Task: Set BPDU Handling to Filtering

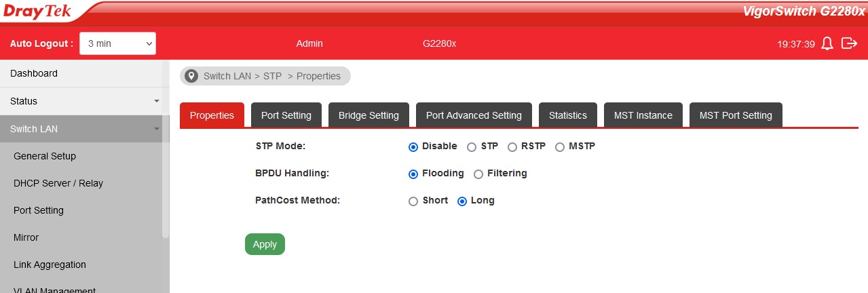Action: [478, 174]
